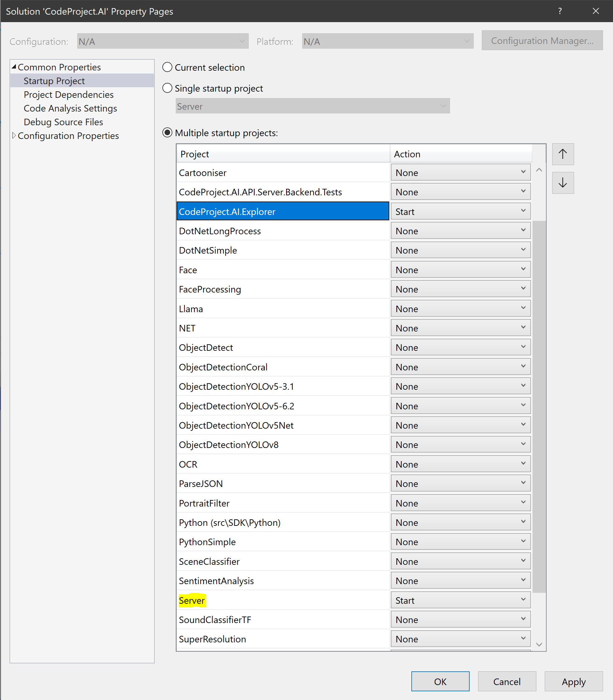613x700 pixels.
Task: Close the Property Pages dialog
Action: (596, 11)
